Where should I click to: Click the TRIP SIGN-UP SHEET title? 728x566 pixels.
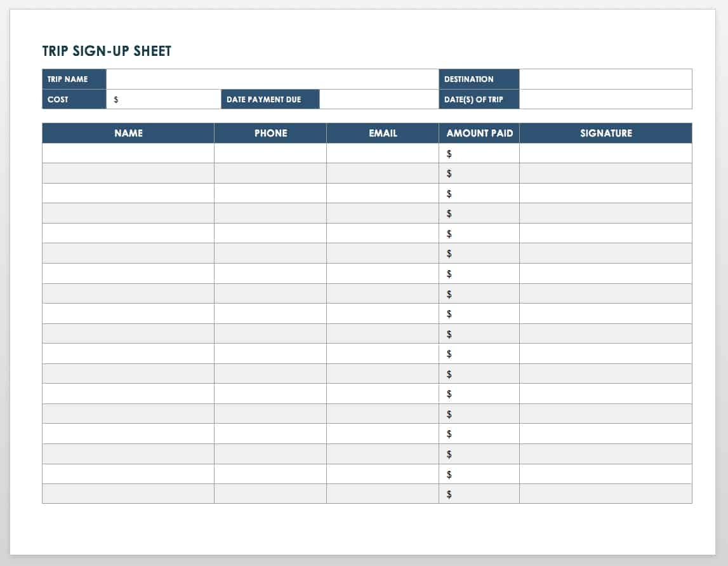[x=107, y=51]
